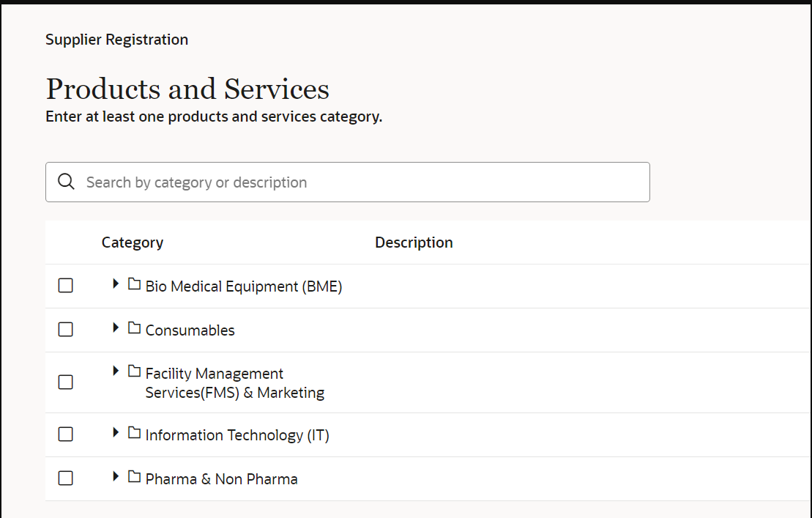This screenshot has height=518, width=812.
Task: Expand Facility Management Services(FMS) & Marketing
Action: tap(116, 371)
